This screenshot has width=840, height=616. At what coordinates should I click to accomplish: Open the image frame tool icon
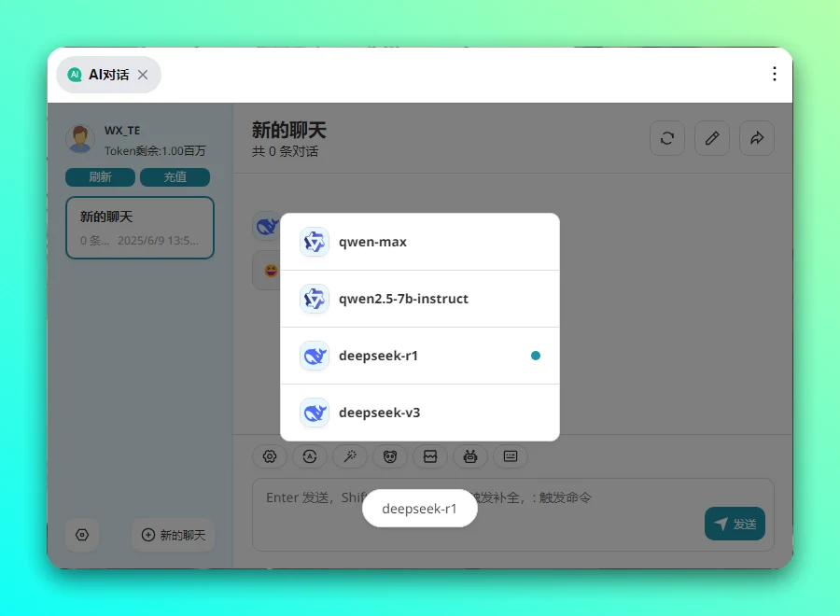[x=430, y=456]
